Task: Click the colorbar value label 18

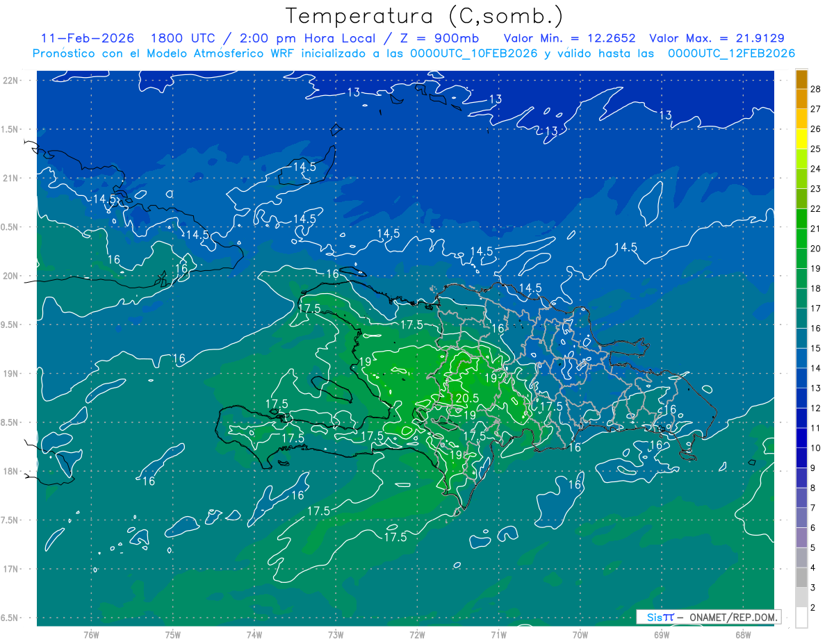Action: click(815, 288)
